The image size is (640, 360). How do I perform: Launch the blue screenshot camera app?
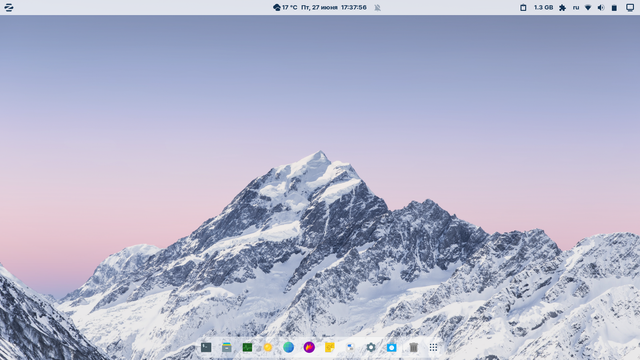click(x=391, y=347)
